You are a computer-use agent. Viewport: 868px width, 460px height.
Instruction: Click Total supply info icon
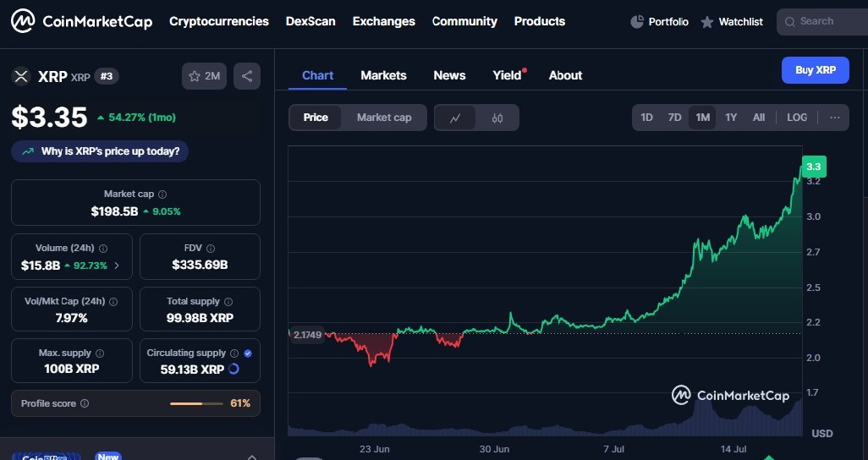tap(228, 302)
